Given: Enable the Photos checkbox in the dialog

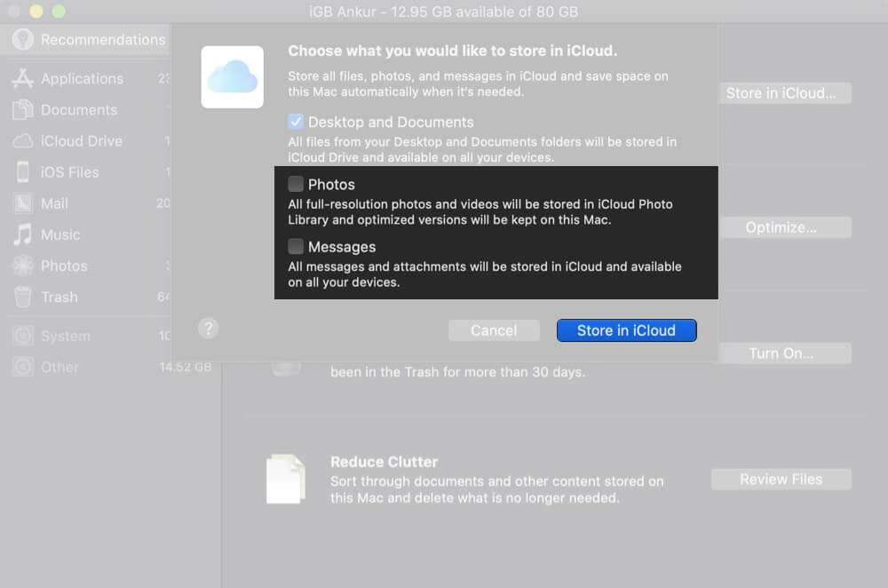Looking at the screenshot, I should (x=296, y=184).
